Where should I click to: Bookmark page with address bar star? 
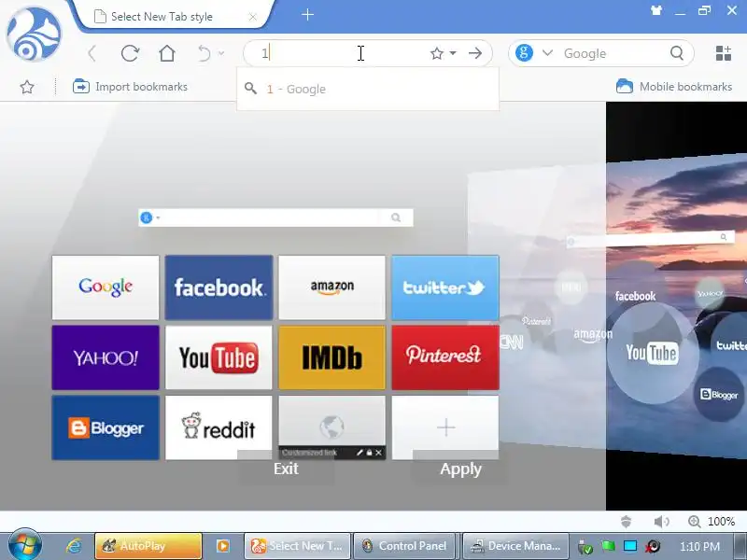coord(436,53)
